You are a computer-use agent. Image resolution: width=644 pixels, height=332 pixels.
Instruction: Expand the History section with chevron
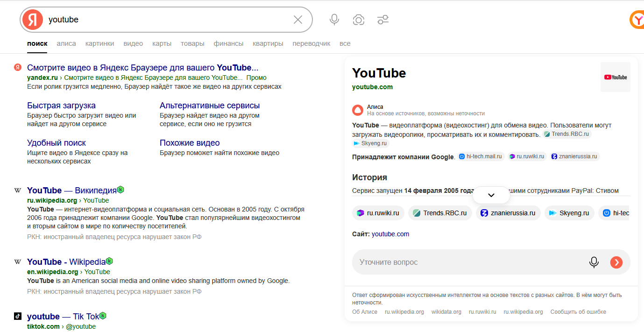click(491, 195)
